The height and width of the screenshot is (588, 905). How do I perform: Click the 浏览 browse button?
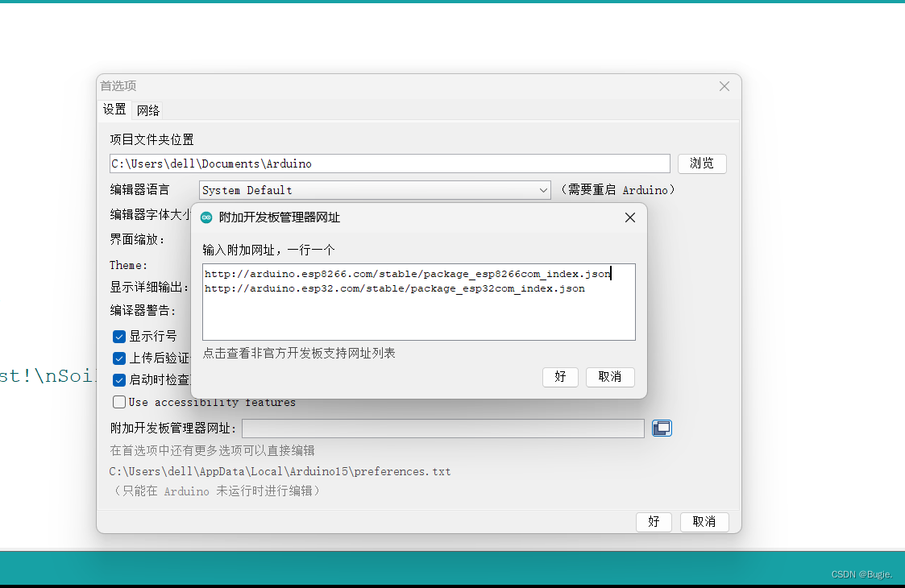(702, 164)
